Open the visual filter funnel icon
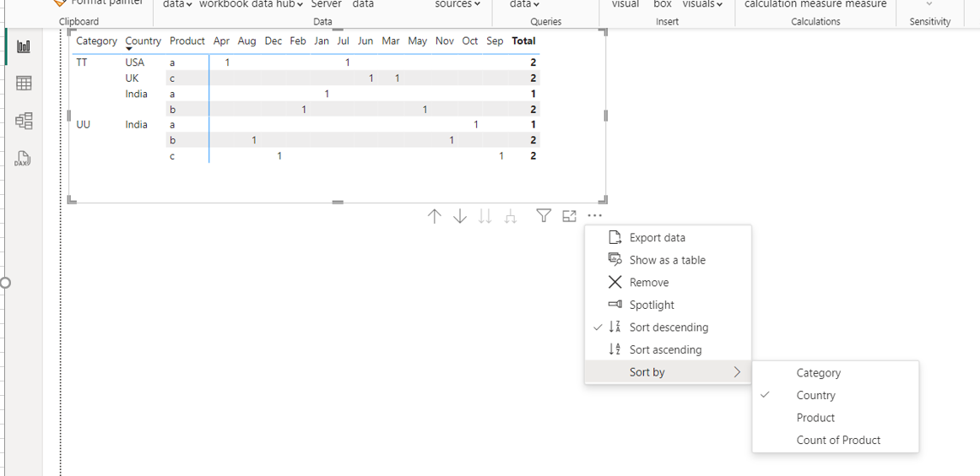 pyautogui.click(x=544, y=216)
